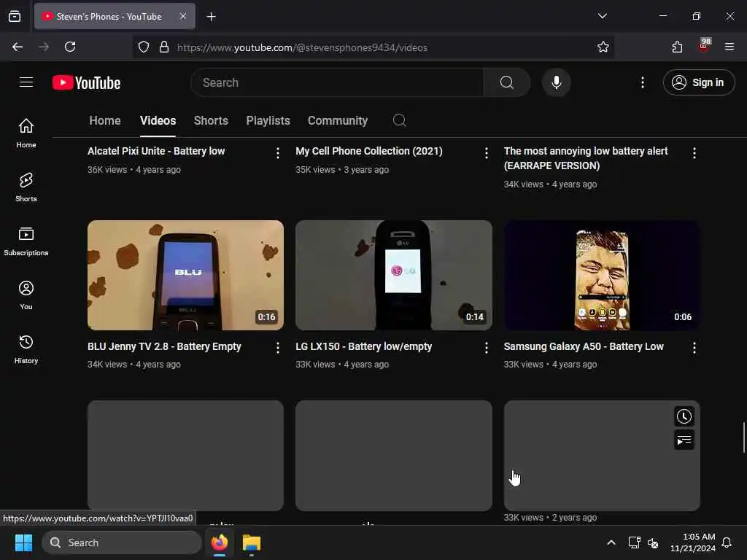Open the Community tab
This screenshot has height=560, width=747.
tap(337, 120)
